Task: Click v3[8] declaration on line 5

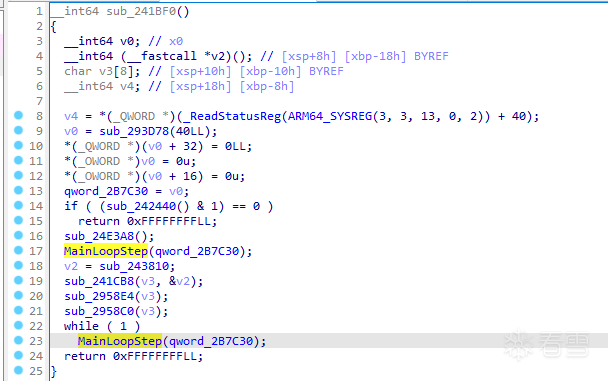Action: click(x=116, y=71)
